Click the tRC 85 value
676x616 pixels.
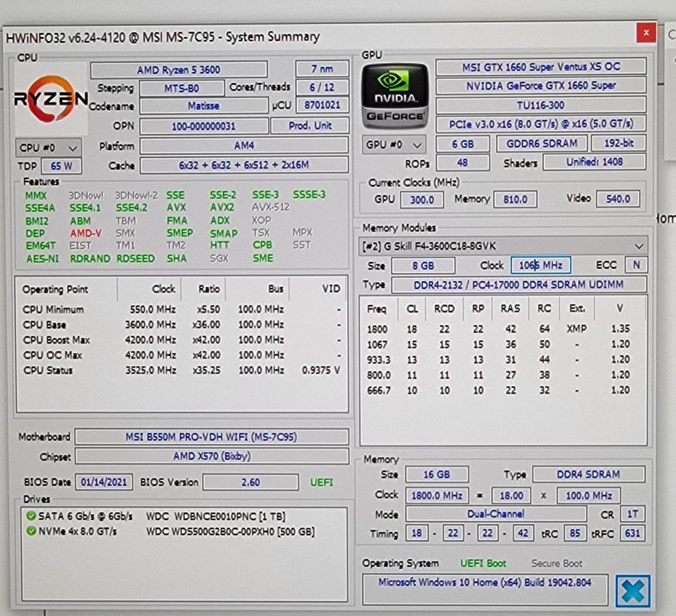tap(575, 533)
